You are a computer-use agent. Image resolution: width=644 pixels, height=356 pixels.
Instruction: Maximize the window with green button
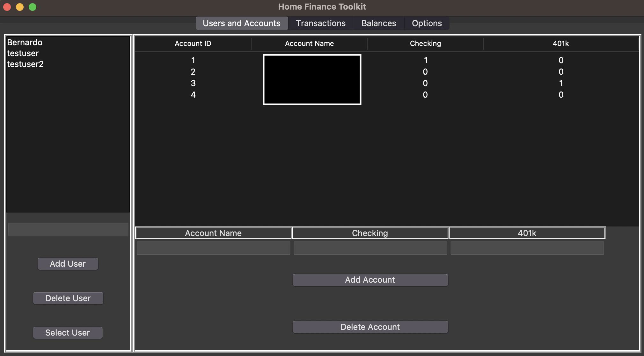tap(33, 7)
